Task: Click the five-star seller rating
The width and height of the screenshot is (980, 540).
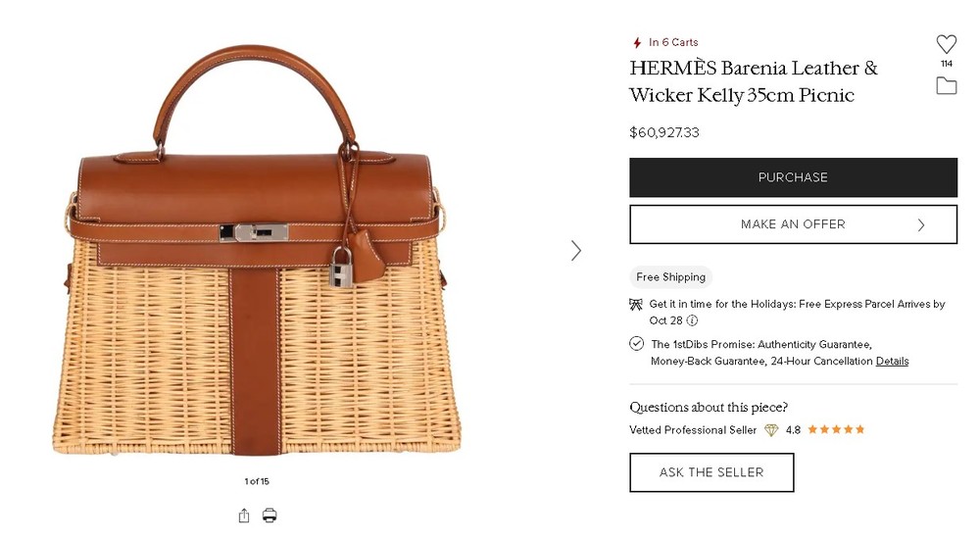Action: 836,430
